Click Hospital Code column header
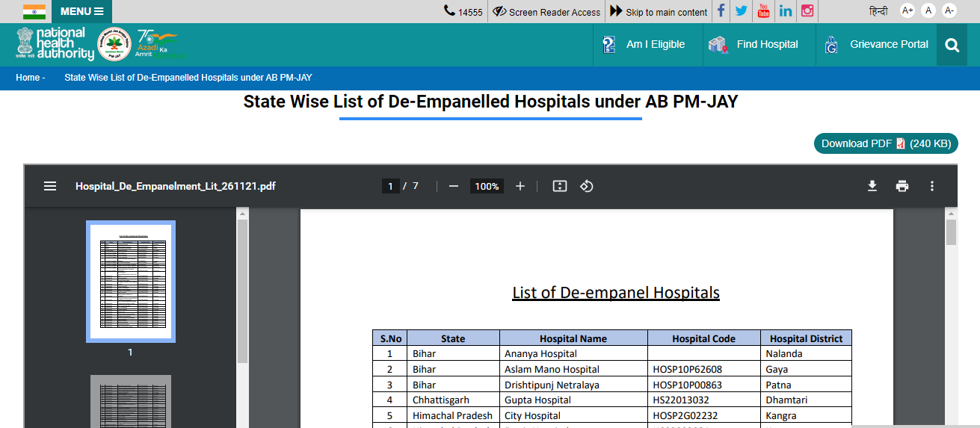Screen dimensions: 980x428 click(x=703, y=338)
